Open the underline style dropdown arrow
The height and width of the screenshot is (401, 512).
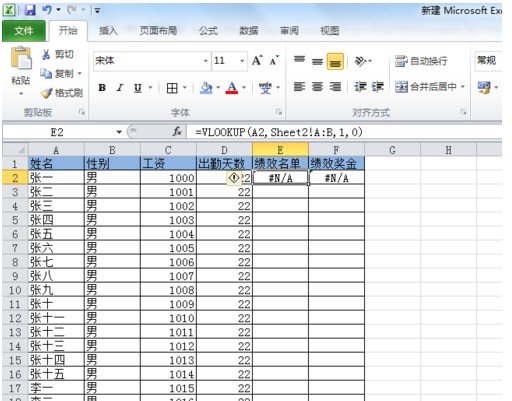150,88
